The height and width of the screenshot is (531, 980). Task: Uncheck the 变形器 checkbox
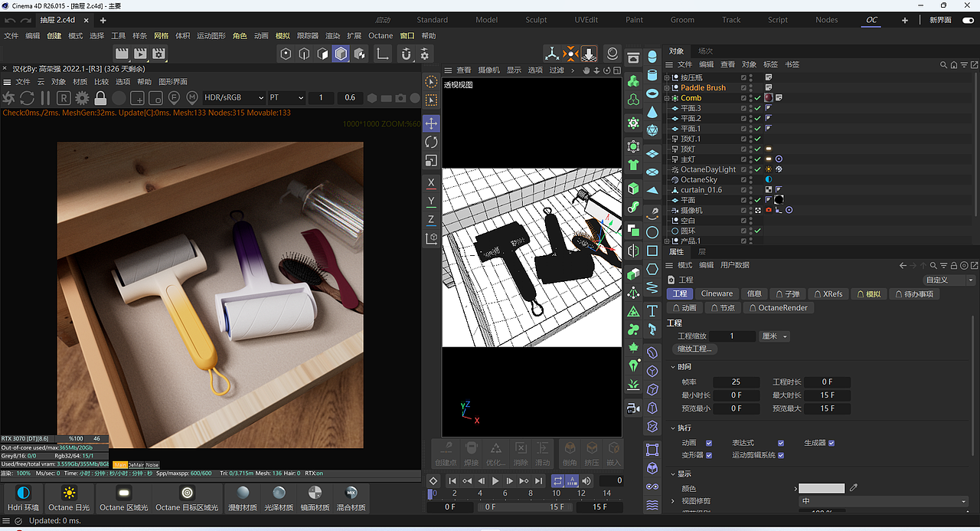point(709,455)
